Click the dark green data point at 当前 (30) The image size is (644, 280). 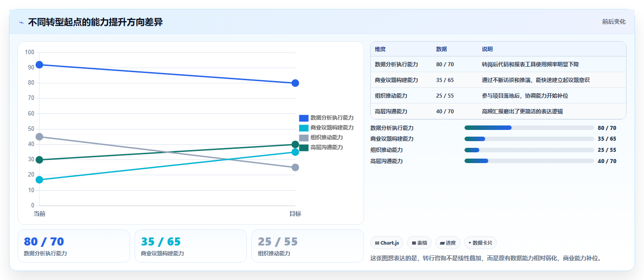pos(39,160)
